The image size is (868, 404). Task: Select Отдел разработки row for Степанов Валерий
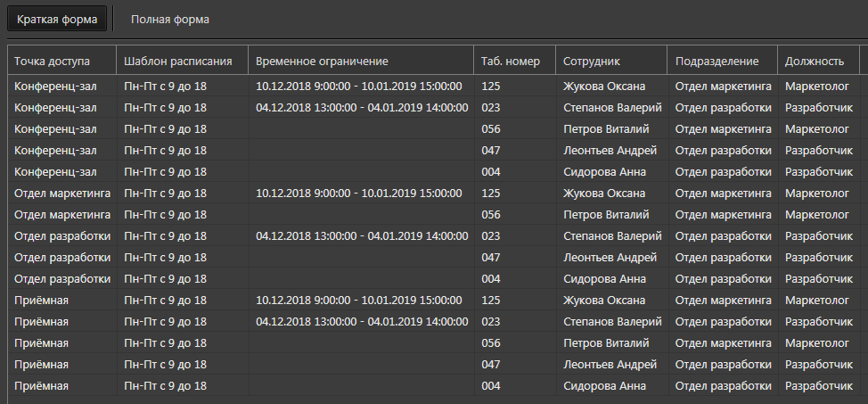433,236
